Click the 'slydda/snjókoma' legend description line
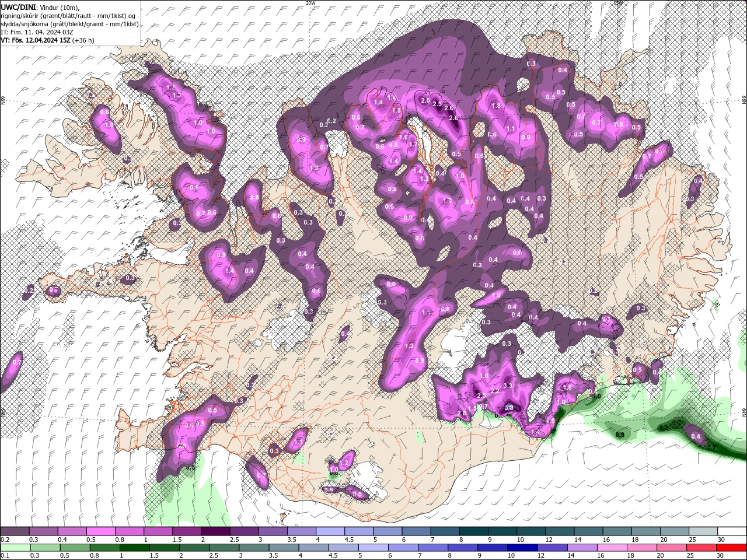This screenshot has height=560, width=747. [x=69, y=24]
